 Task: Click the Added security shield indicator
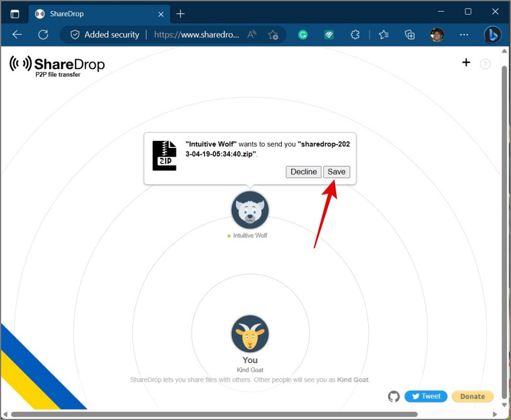point(105,34)
